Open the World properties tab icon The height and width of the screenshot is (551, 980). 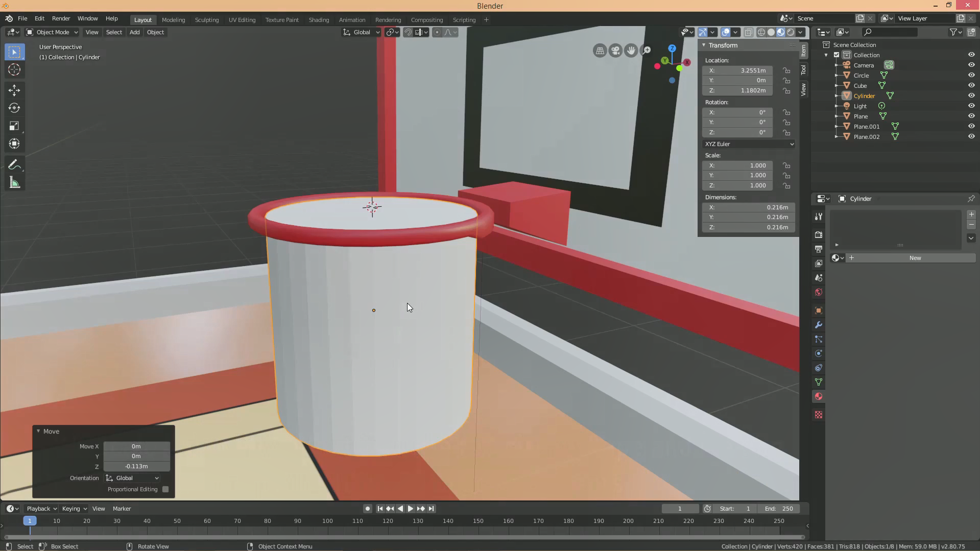819,292
